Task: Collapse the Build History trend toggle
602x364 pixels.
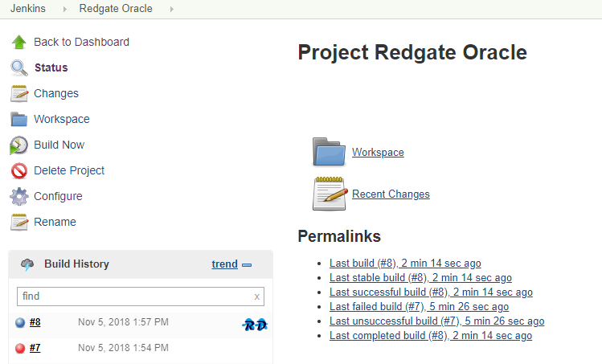Action: [247, 264]
